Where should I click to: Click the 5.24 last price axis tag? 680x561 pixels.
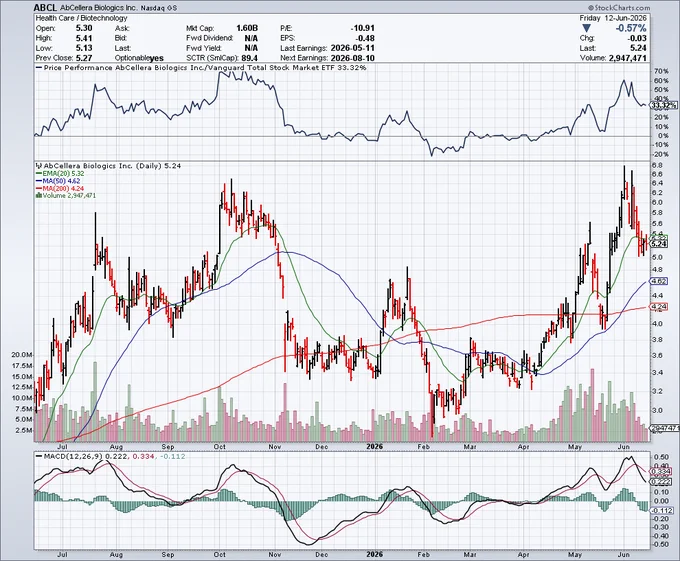click(x=659, y=244)
